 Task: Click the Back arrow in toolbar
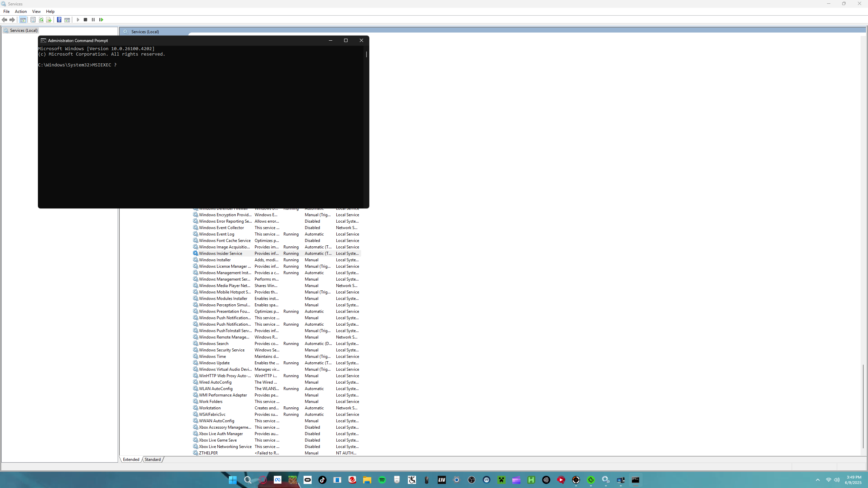4,20
